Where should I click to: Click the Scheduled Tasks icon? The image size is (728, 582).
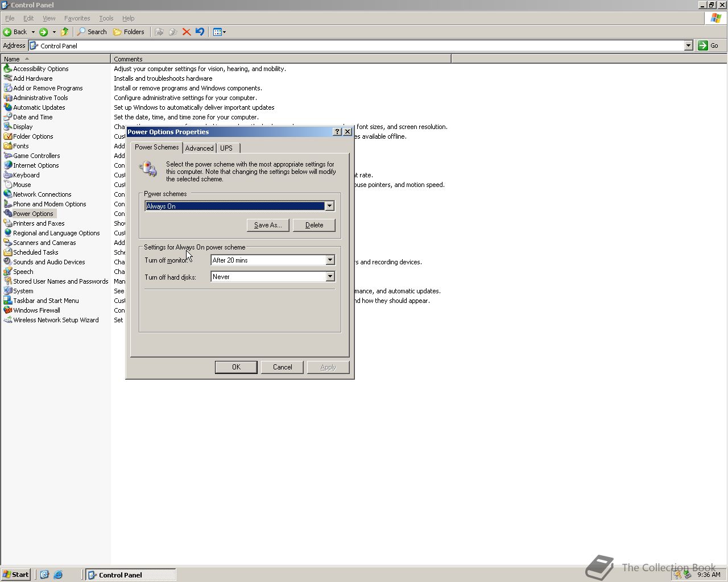pos(7,252)
